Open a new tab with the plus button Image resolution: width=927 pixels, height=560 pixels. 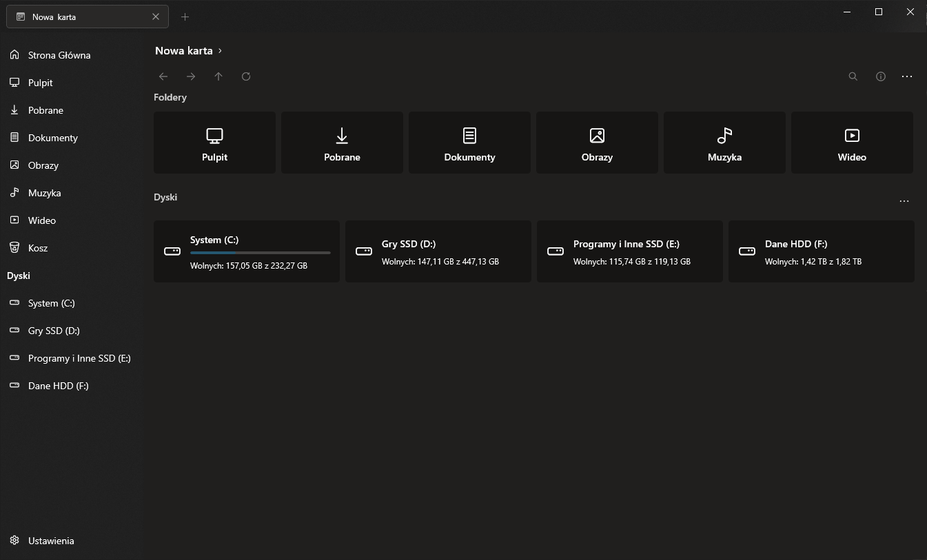pos(185,16)
